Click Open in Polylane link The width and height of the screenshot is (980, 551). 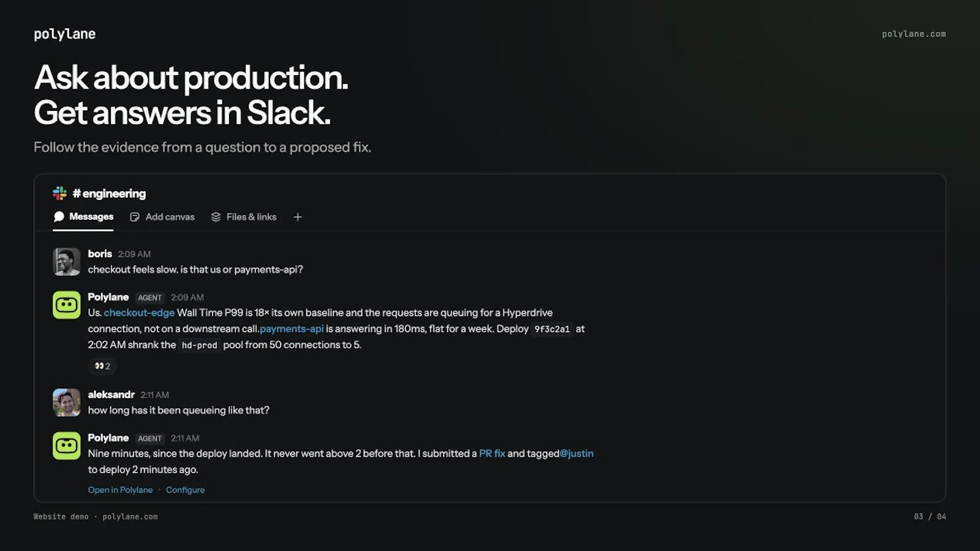[x=120, y=490]
